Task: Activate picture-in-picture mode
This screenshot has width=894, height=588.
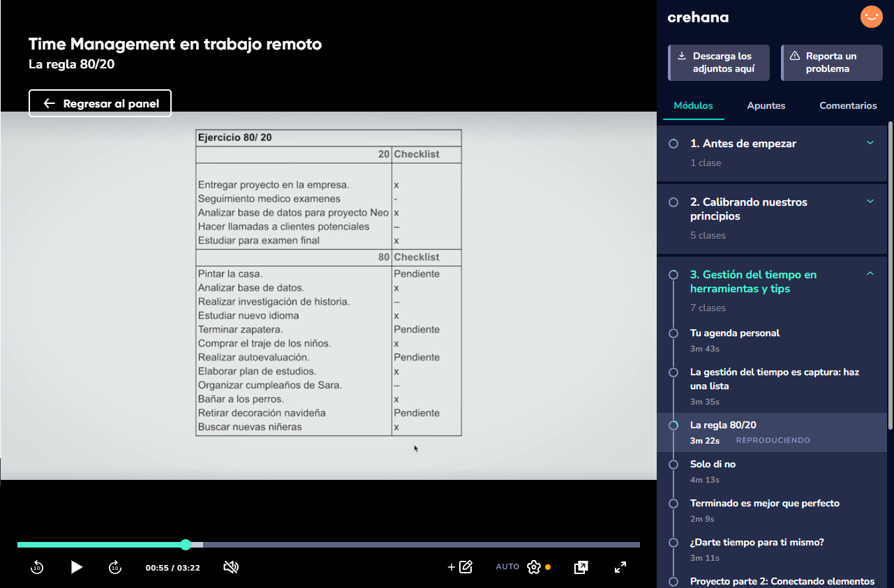Action: click(x=581, y=567)
